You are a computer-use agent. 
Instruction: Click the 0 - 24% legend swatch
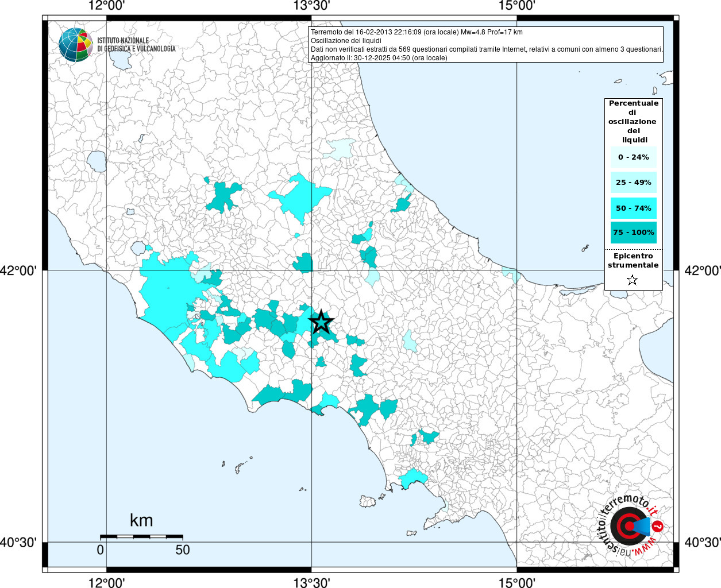[633, 157]
